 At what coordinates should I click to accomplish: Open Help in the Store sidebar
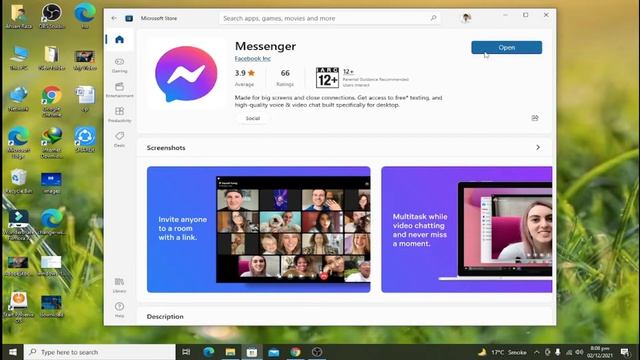[119, 309]
